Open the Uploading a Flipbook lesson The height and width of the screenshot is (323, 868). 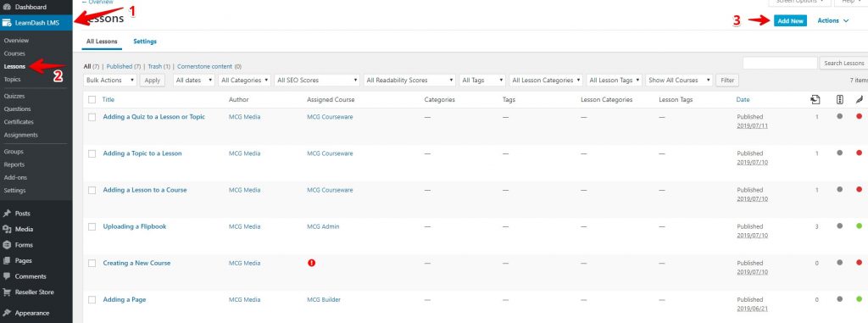point(135,226)
